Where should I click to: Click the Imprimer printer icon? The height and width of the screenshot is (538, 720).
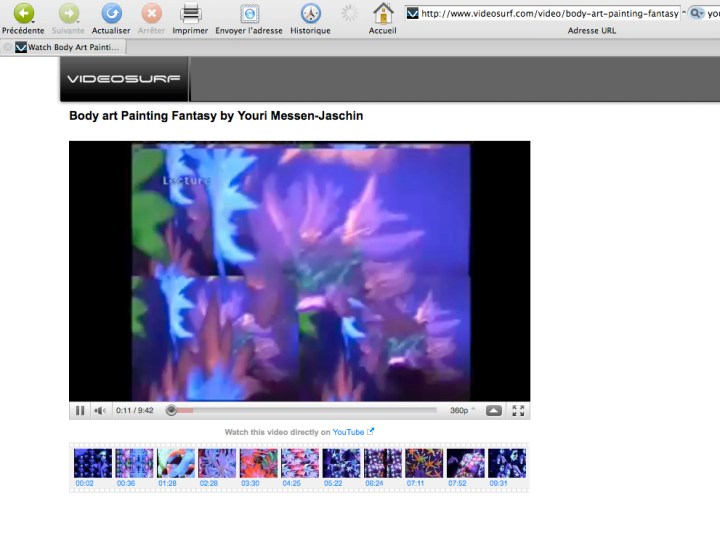[190, 14]
